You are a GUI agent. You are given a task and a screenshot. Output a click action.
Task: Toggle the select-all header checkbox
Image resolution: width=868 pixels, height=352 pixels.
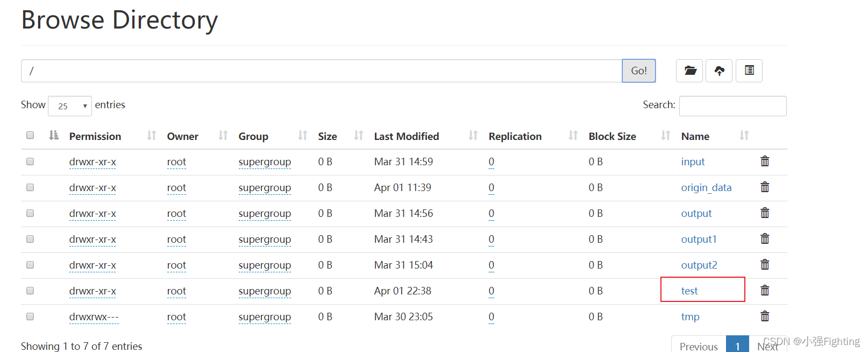(30, 135)
